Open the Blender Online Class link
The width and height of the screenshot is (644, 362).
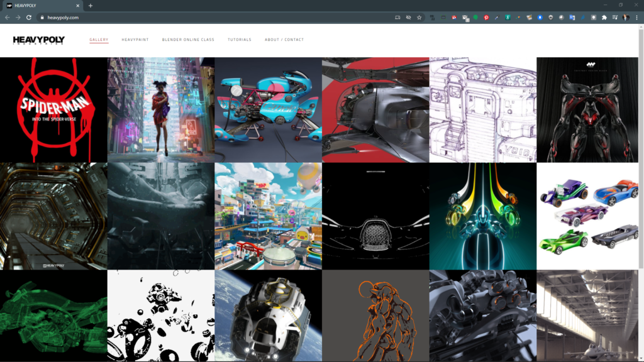188,40
